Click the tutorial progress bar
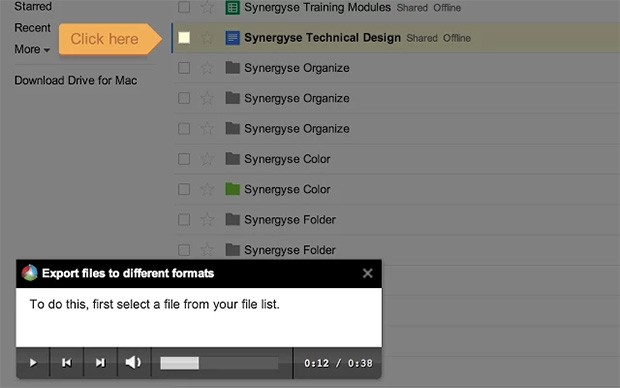Screen dimensions: 620x388 pos(219,363)
